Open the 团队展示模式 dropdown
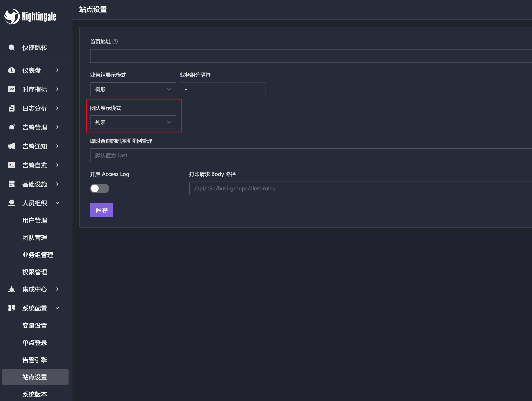Screen dimensions: 532x401 click(133, 122)
